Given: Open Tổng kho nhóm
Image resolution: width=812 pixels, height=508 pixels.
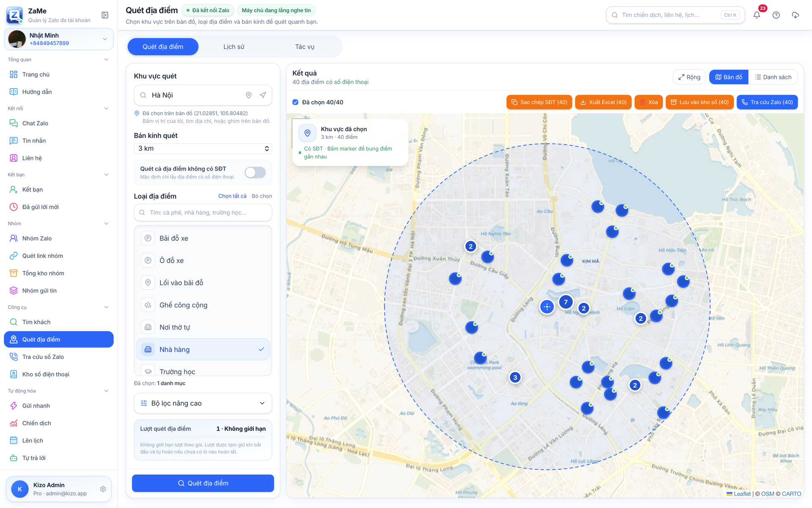Looking at the screenshot, I should [x=59, y=273].
